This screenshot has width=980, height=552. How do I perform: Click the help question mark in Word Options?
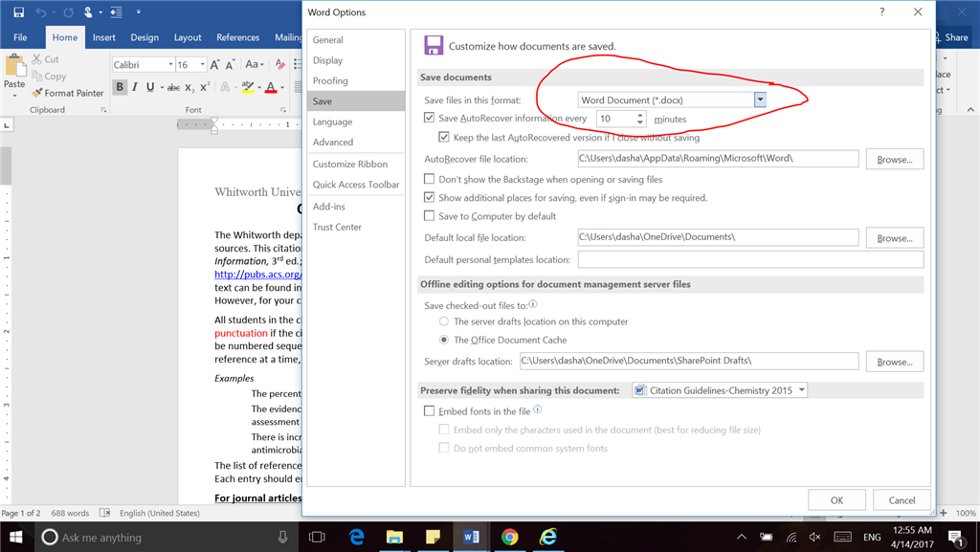coord(881,11)
